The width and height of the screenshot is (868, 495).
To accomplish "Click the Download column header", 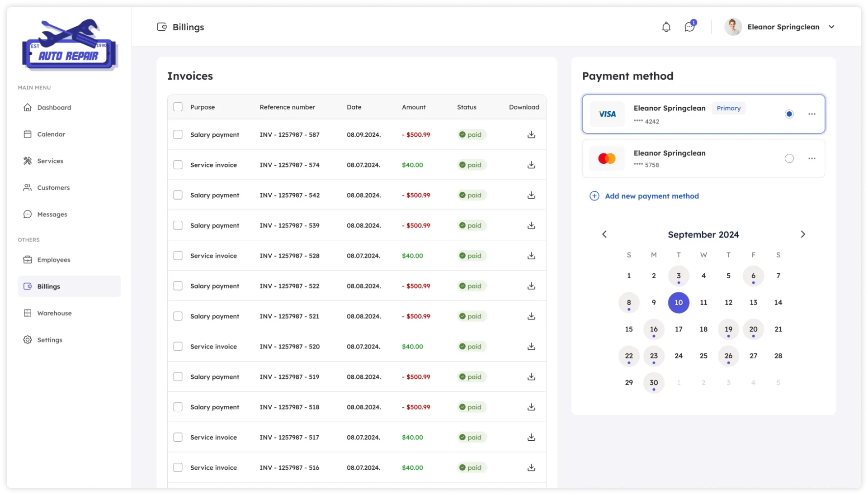I will [524, 107].
